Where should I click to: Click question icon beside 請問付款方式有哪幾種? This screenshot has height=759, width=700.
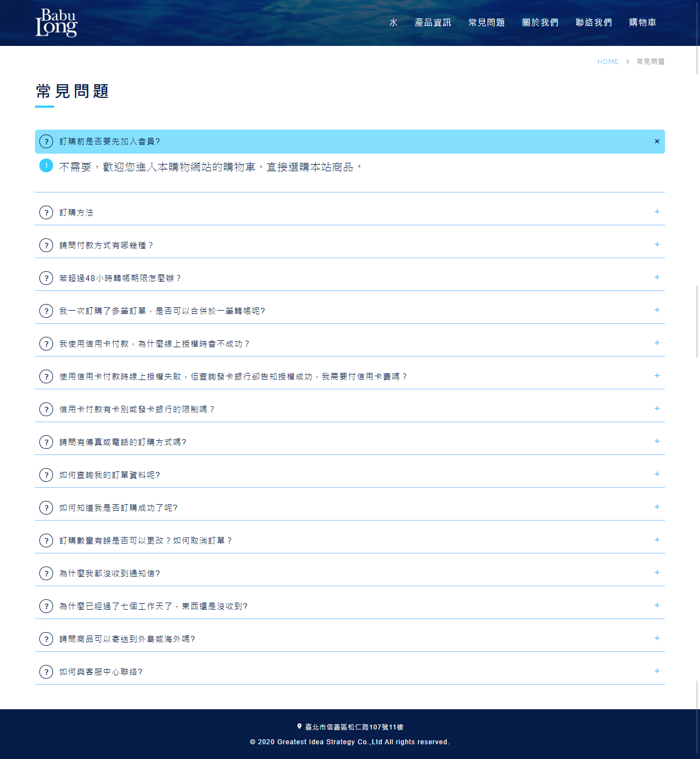46,246
